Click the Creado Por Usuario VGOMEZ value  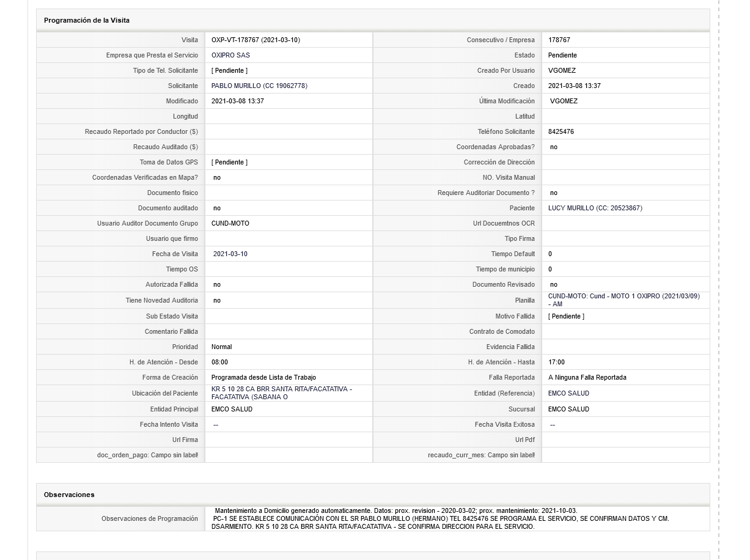pos(562,70)
